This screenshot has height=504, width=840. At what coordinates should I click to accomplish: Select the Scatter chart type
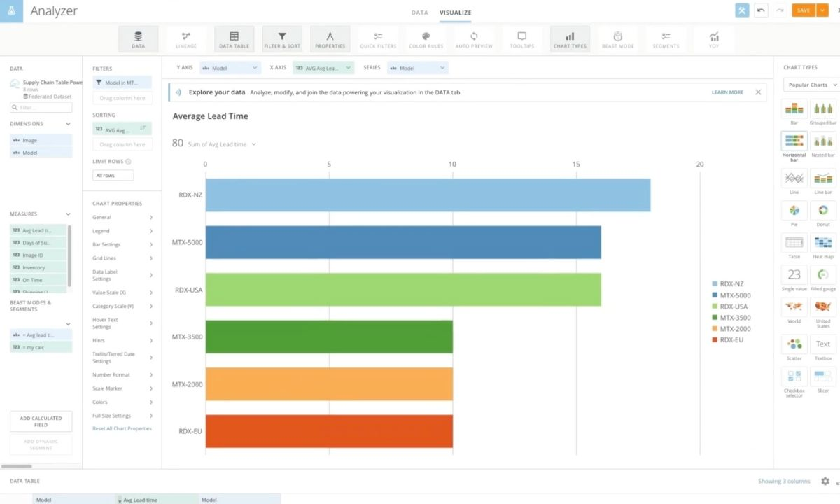794,344
